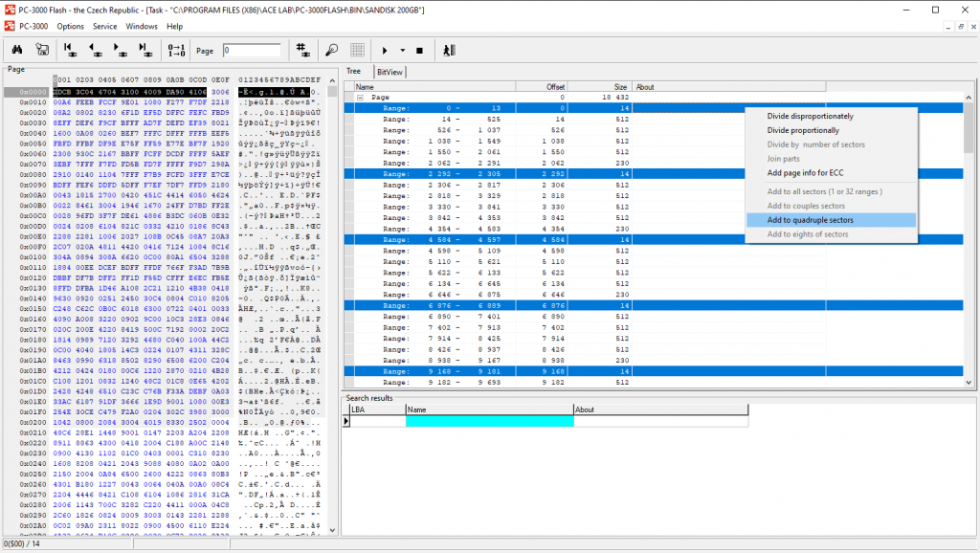Click the bit inversion 0→1 icon
Image resolution: width=980 pixels, height=553 pixels.
tap(177, 50)
